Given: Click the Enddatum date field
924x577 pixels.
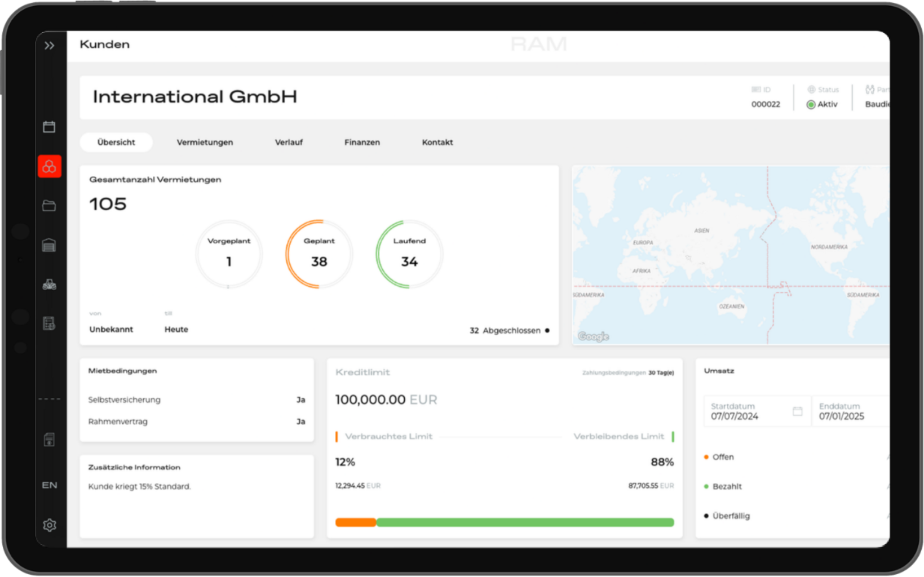Looking at the screenshot, I should pyautogui.click(x=848, y=412).
